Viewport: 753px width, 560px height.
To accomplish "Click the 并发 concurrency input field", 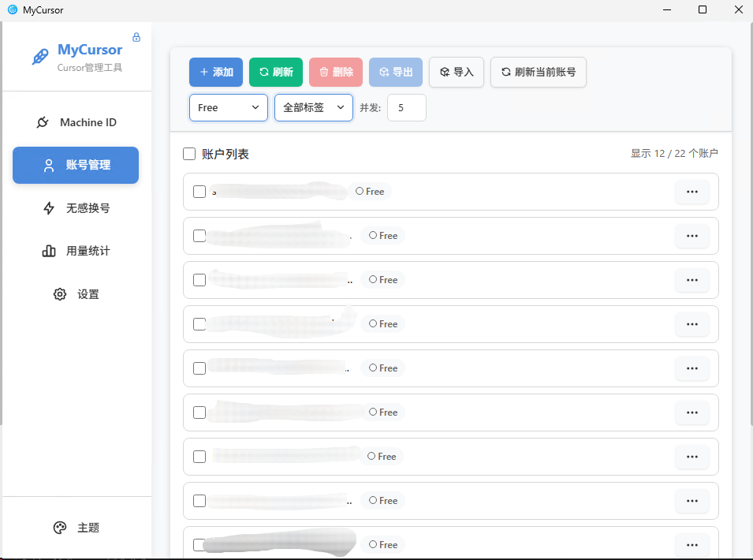I will [406, 108].
